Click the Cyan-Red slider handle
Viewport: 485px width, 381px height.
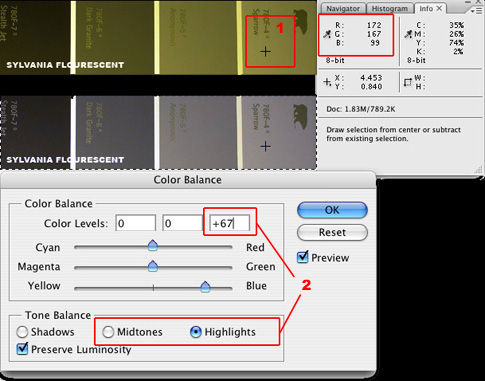click(153, 245)
